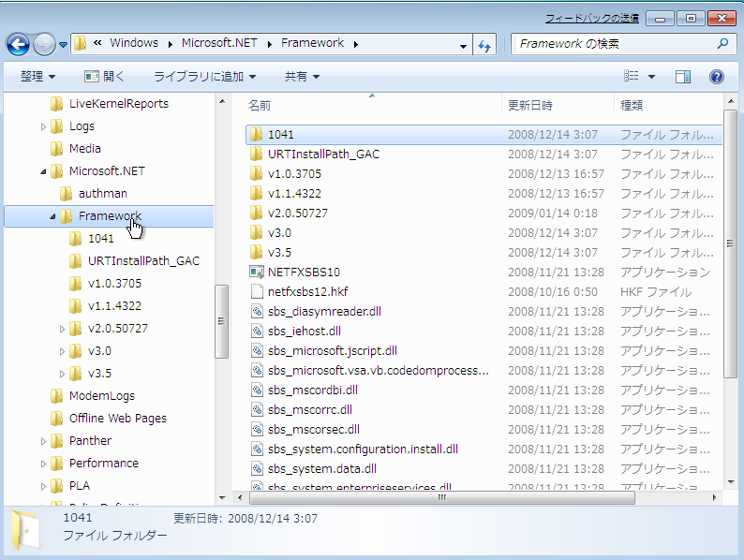Screen dimensions: 744x560
Task: Select the sbs_iehost.dll file icon
Action: (257, 331)
